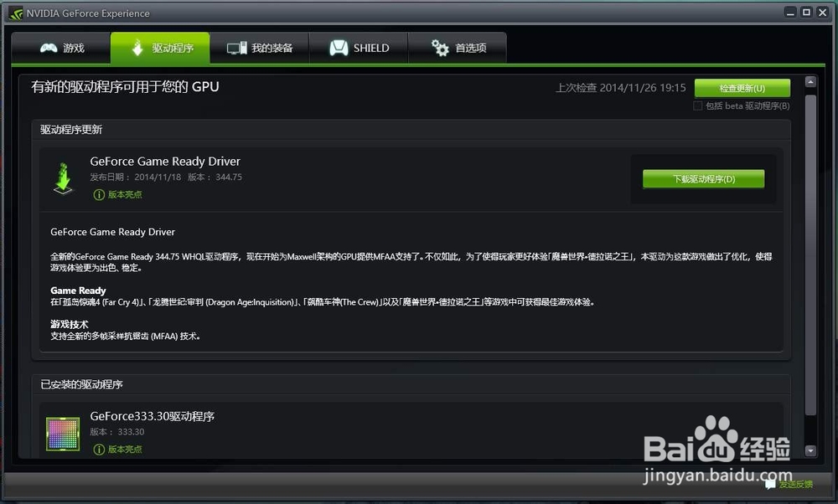Screen dimensions: 838x504
Task: Select the GeForce Game Ready Driver title
Action: 165,162
